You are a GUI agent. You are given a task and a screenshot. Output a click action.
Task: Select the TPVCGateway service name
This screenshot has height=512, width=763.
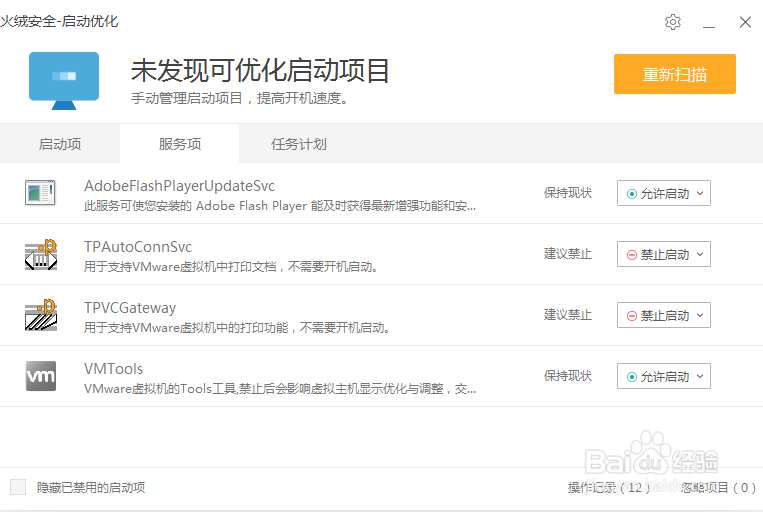coord(130,308)
